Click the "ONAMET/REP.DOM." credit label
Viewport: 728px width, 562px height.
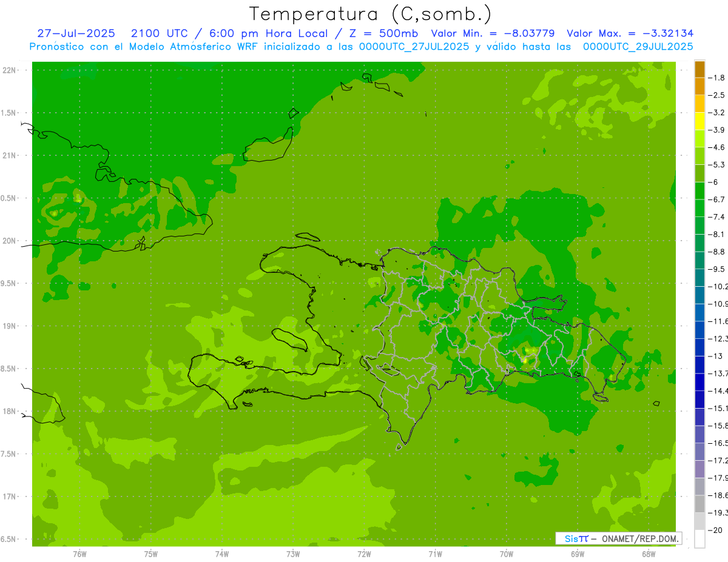pos(639,538)
